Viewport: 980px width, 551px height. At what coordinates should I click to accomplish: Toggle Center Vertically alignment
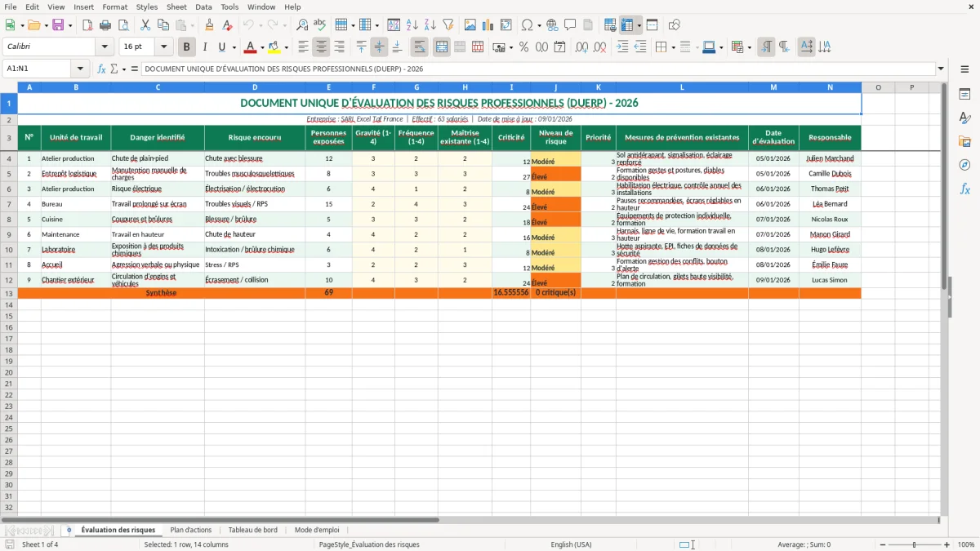point(379,47)
